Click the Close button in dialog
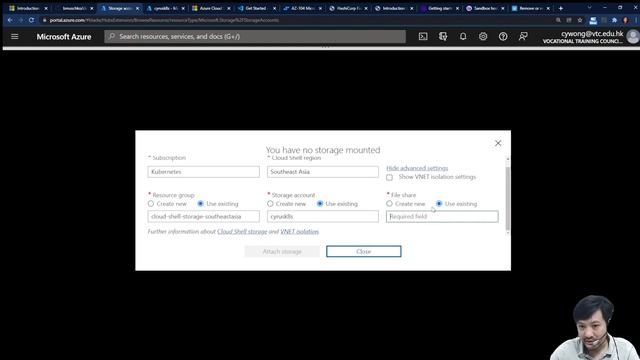The image size is (640, 360). 364,251
